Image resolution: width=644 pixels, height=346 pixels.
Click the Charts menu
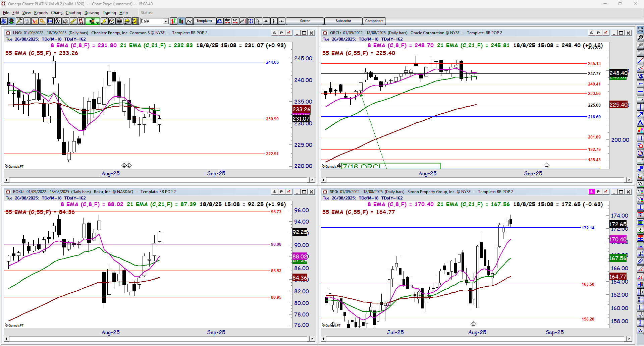pos(57,13)
